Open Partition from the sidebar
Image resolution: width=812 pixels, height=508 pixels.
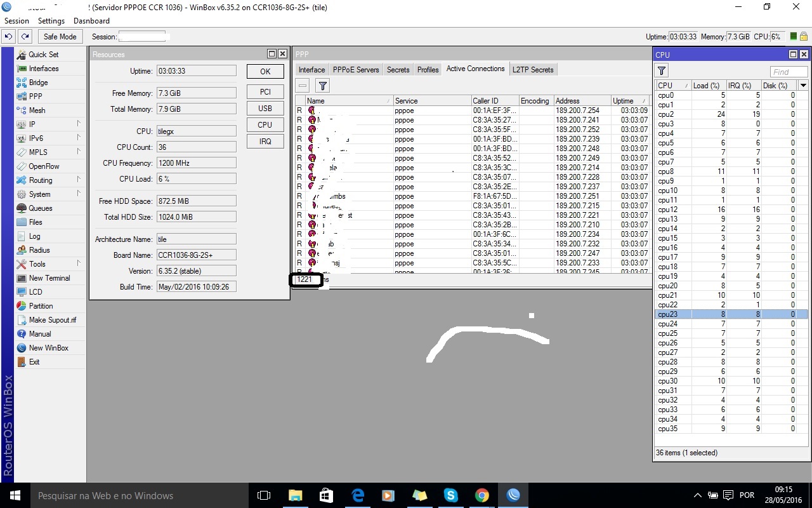41,306
